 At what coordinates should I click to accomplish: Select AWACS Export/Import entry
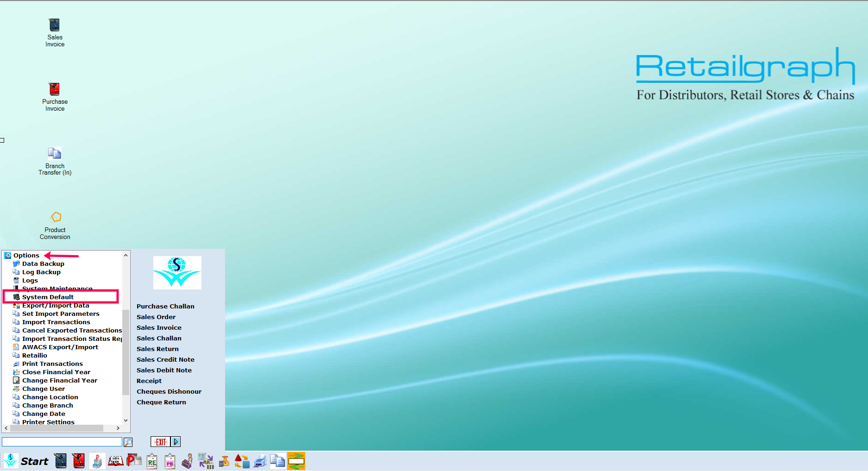[60, 347]
